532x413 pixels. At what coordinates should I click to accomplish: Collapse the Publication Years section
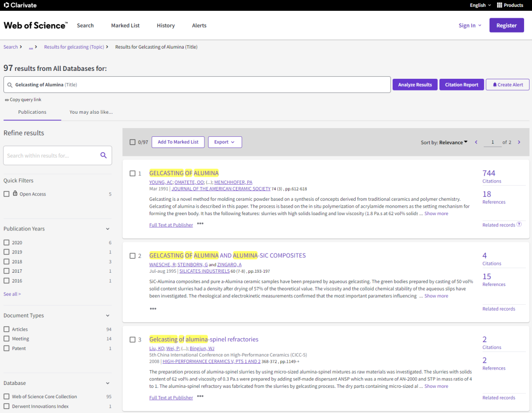tap(107, 229)
